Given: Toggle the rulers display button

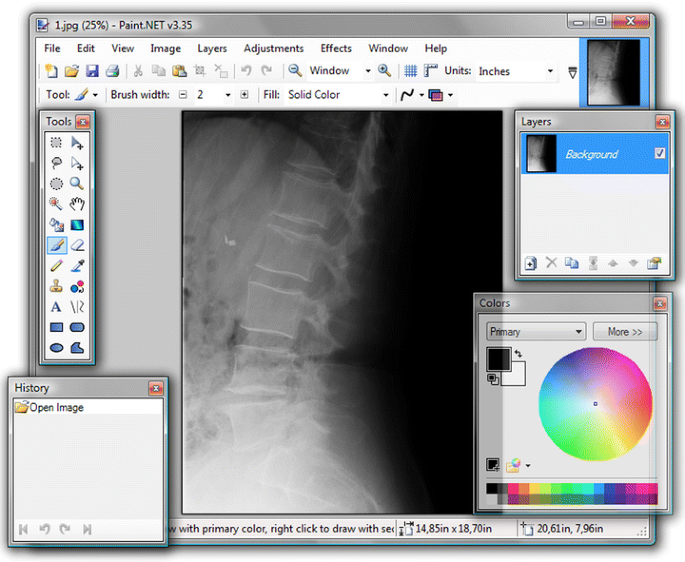Looking at the screenshot, I should (x=431, y=71).
